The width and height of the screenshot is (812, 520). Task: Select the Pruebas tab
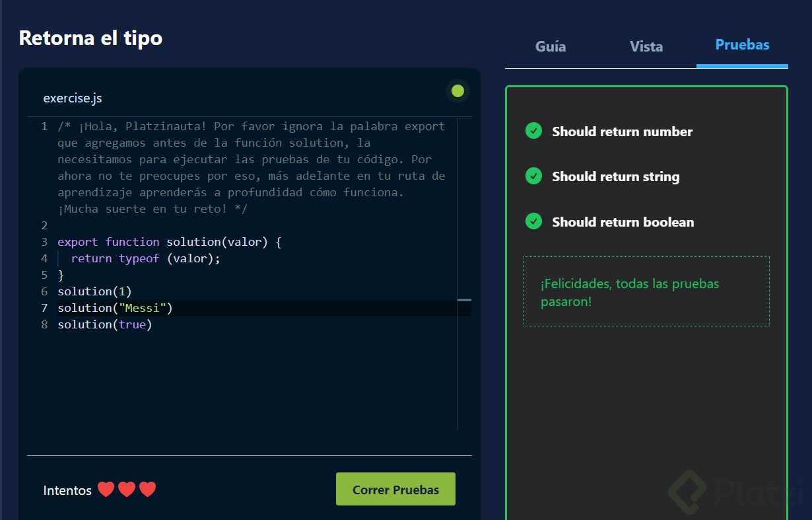(742, 45)
